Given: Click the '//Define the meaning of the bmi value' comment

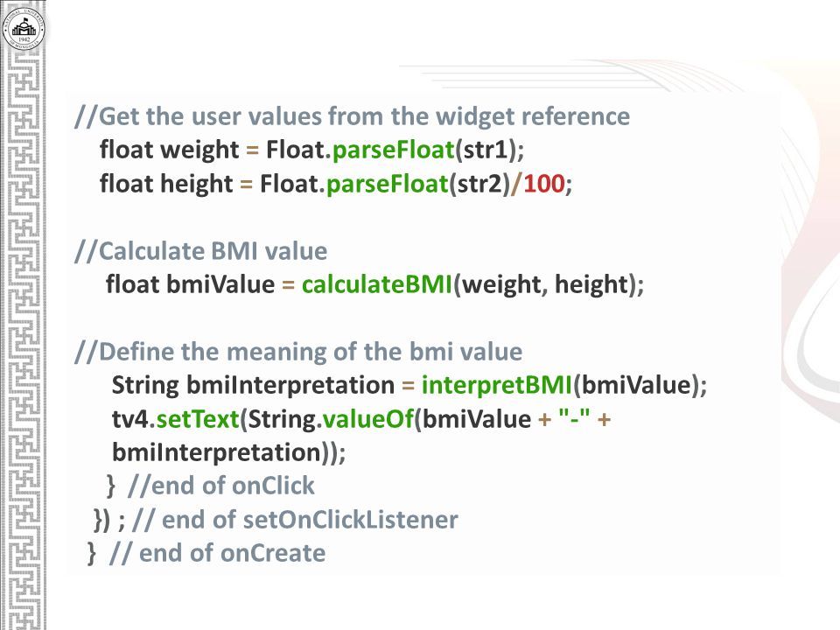Looking at the screenshot, I should point(298,352).
